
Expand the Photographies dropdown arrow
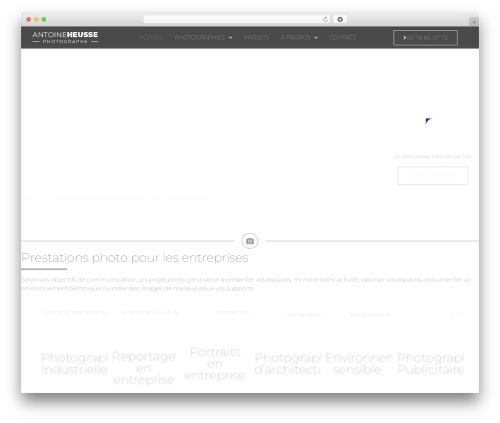pos(230,38)
